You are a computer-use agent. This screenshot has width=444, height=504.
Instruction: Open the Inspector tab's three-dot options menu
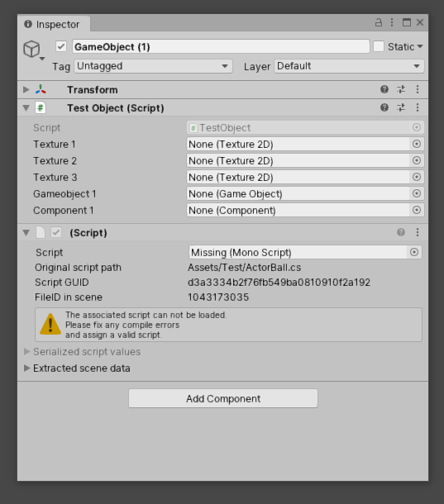point(392,22)
